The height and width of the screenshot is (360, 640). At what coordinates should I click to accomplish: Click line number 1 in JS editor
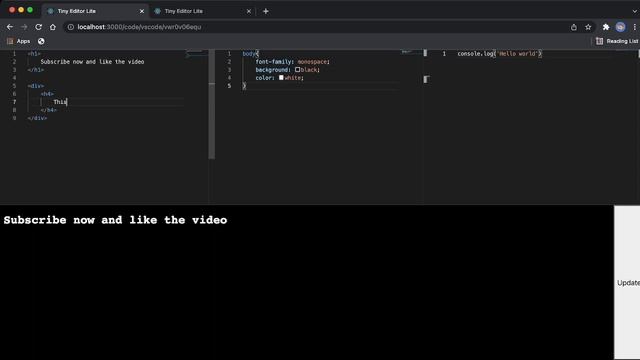click(x=444, y=54)
